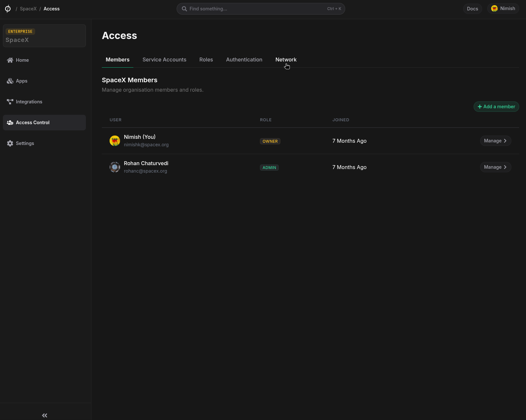Viewport: 526px width, 420px height.
Task: Click Rohan's 7 Months Ago joined cell
Action: pos(349,167)
